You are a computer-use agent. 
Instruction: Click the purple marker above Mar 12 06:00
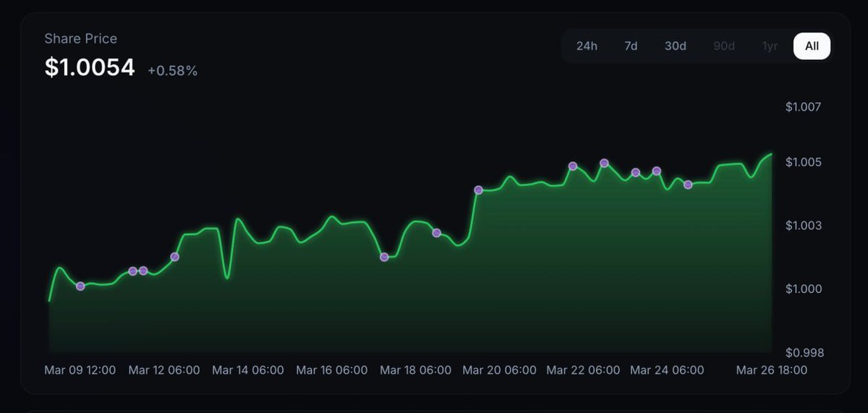(x=174, y=257)
